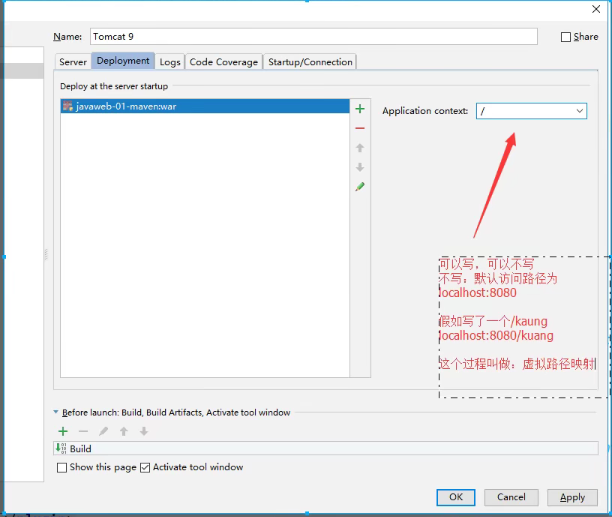Viewport: 612px width, 517px height.
Task: Open the Application context dropdown arrow
Action: click(x=580, y=111)
